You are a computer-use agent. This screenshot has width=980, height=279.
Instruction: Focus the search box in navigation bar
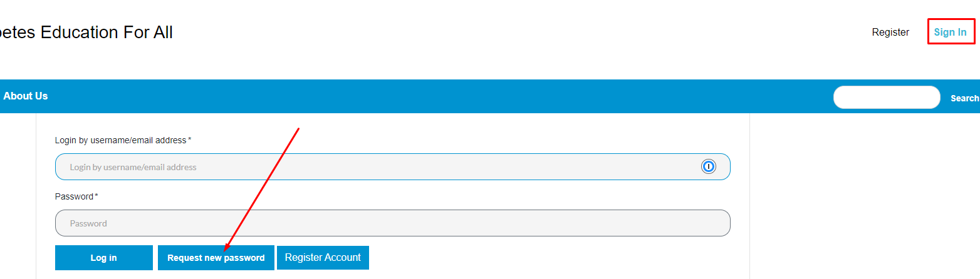[886, 98]
